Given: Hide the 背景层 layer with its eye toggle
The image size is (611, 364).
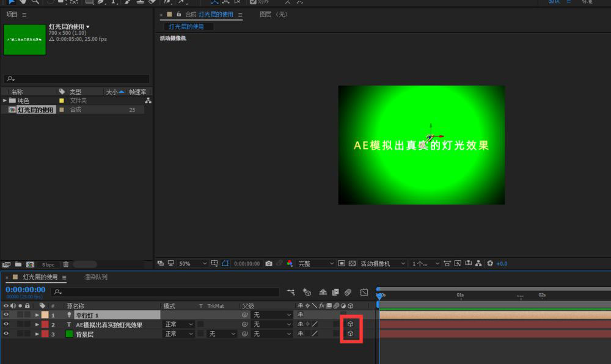Looking at the screenshot, I should 5,334.
